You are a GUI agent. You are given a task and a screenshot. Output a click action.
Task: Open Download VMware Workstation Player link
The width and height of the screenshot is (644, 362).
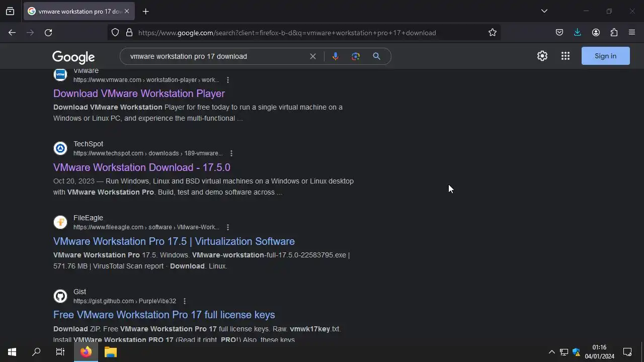pos(139,94)
